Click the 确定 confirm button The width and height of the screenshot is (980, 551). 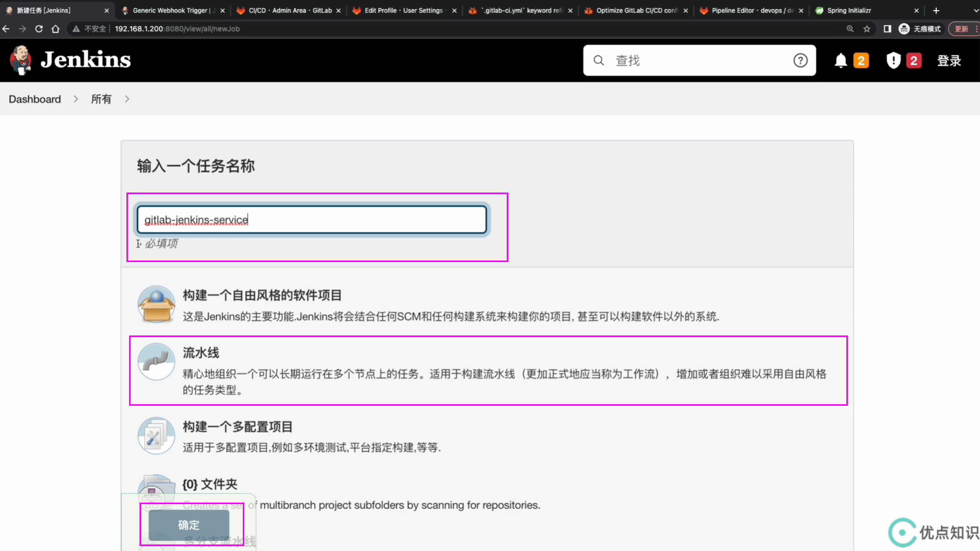tap(189, 525)
